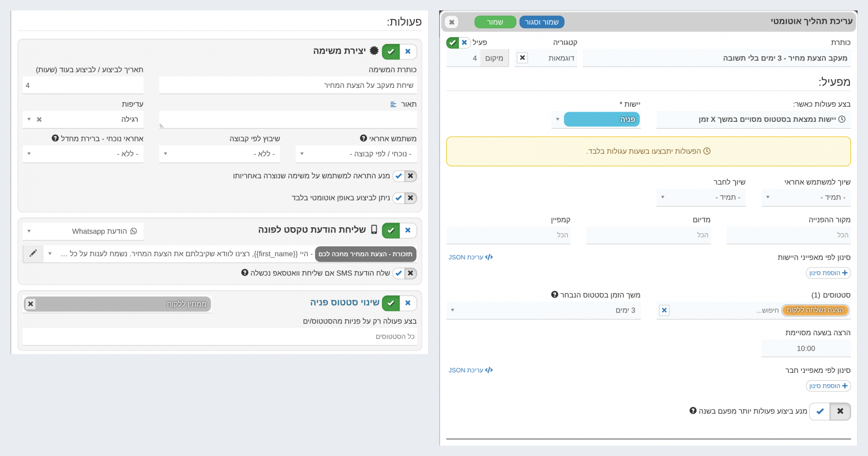
Task: Toggle מנע התראה למשתמש option
Action: click(405, 176)
